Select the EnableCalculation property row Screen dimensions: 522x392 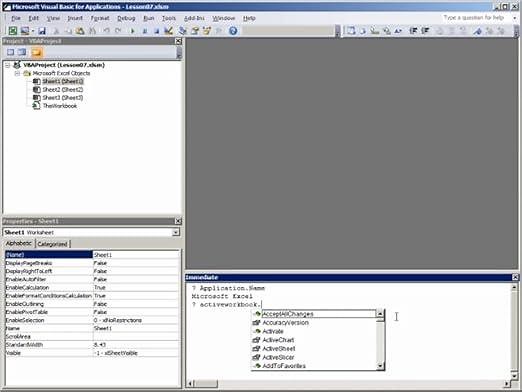point(92,288)
